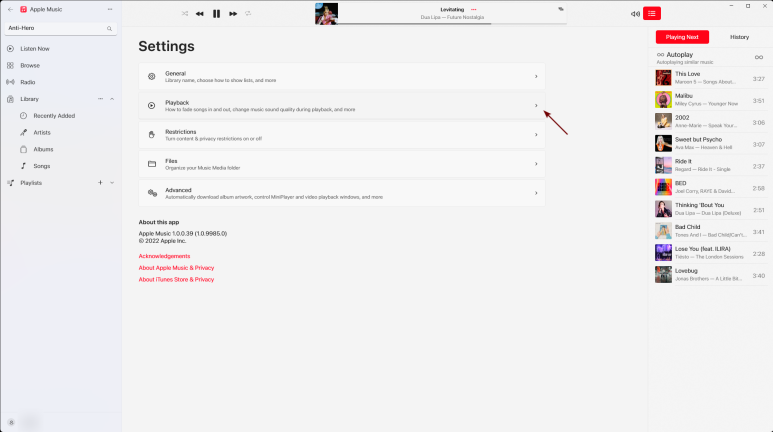Image resolution: width=773 pixels, height=432 pixels.
Task: Open the Apple Music more options menu
Action: pyautogui.click(x=110, y=9)
